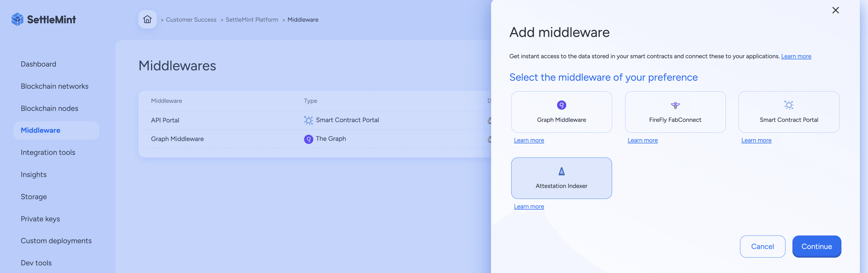Screen dimensions: 868x273
Task: Click the Attestation Indexer triangle icon
Action: [561, 171]
